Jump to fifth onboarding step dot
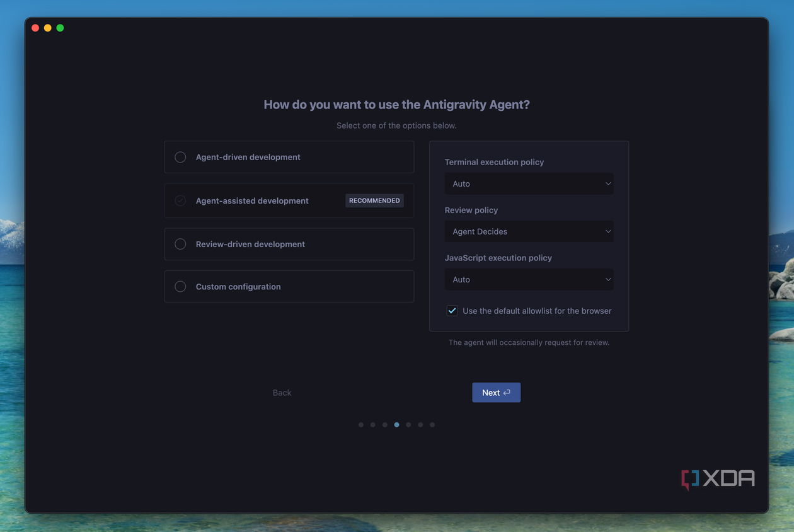This screenshot has width=794, height=532. pyautogui.click(x=408, y=425)
